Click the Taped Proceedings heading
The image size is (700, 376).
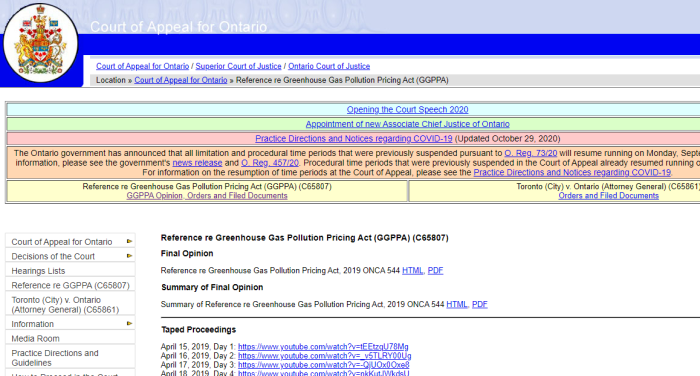(199, 330)
